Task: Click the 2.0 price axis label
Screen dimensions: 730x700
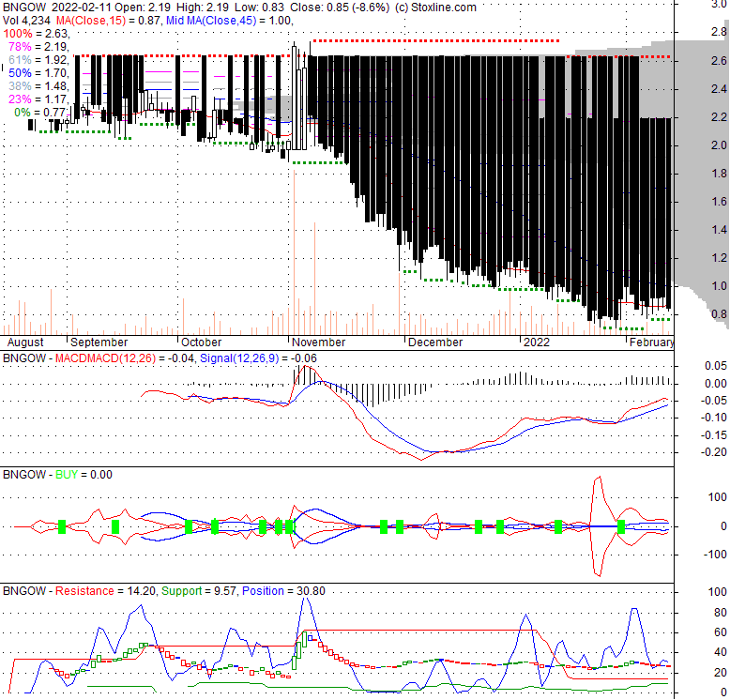Action: 720,145
